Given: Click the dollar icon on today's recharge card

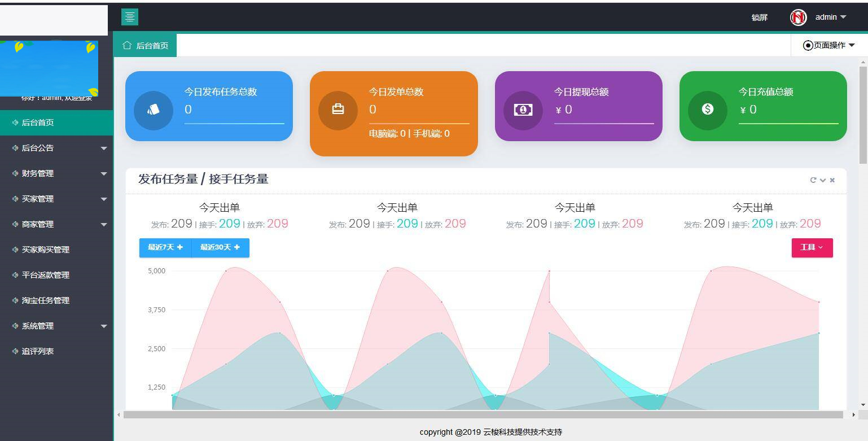Looking at the screenshot, I should point(707,111).
